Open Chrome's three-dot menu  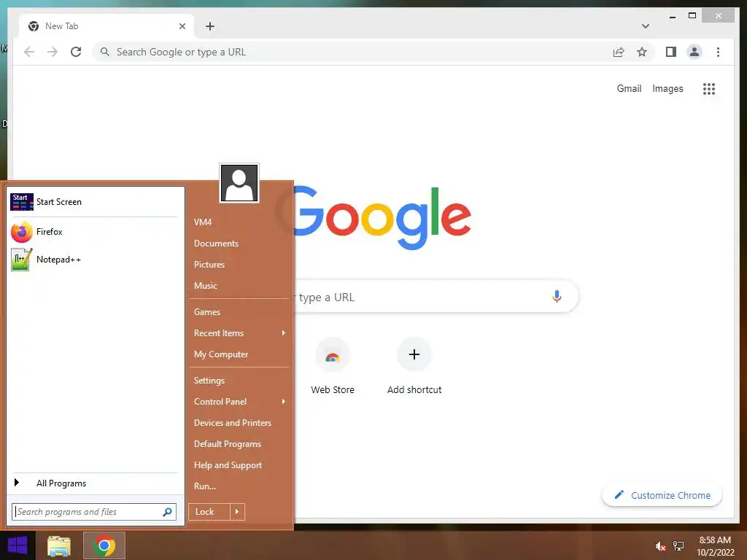718,52
